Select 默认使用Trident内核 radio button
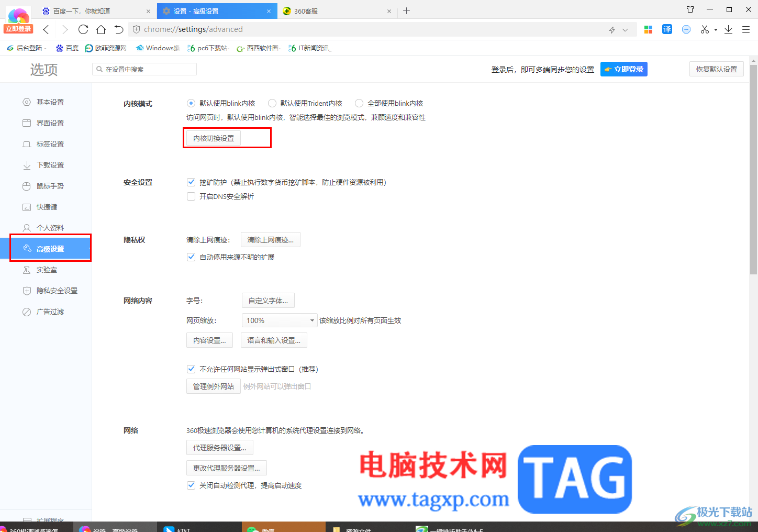This screenshot has width=758, height=532. 272,103
